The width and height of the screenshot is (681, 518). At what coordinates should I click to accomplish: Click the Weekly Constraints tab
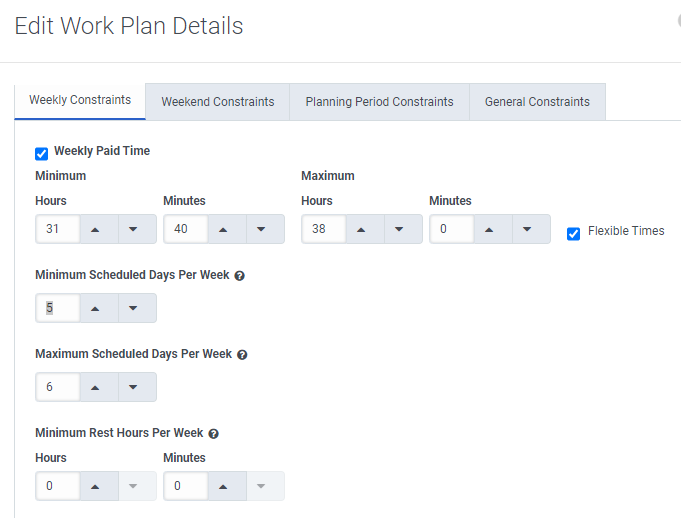[x=80, y=100]
